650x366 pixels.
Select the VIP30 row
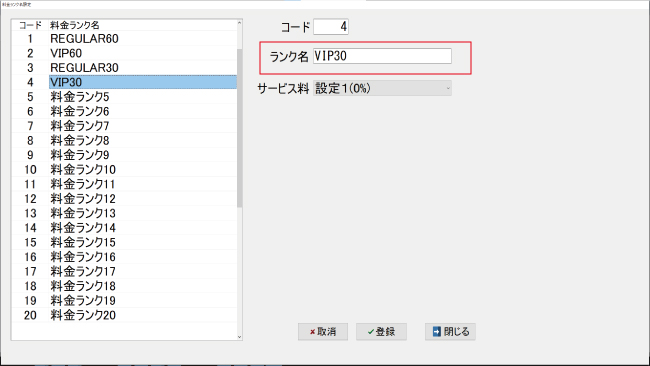[124, 82]
